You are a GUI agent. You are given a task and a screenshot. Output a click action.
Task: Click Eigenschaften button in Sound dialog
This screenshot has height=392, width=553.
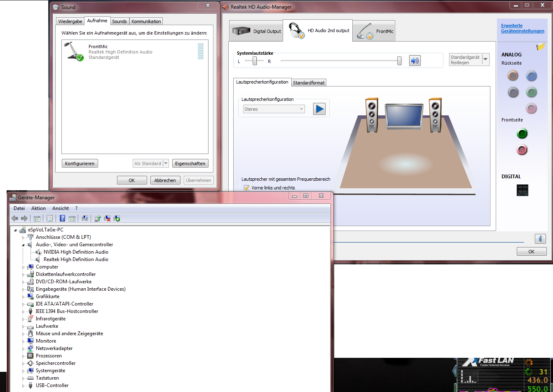pos(190,163)
